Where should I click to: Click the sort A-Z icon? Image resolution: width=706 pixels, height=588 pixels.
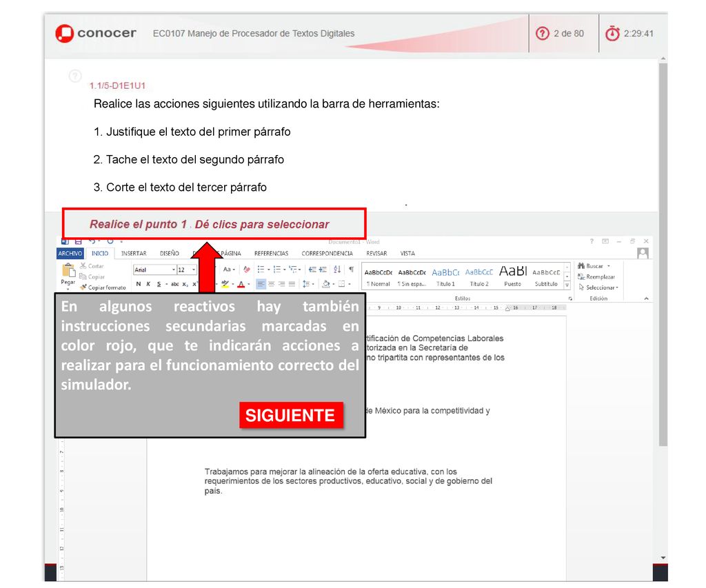(337, 270)
